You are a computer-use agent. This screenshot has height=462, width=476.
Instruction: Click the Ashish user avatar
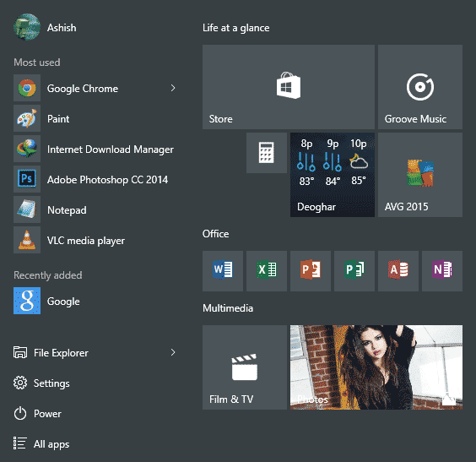27,27
